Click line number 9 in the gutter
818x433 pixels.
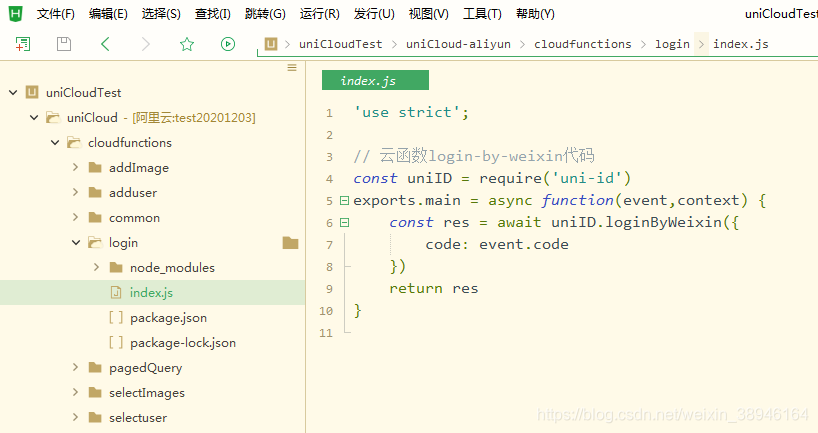coord(329,289)
